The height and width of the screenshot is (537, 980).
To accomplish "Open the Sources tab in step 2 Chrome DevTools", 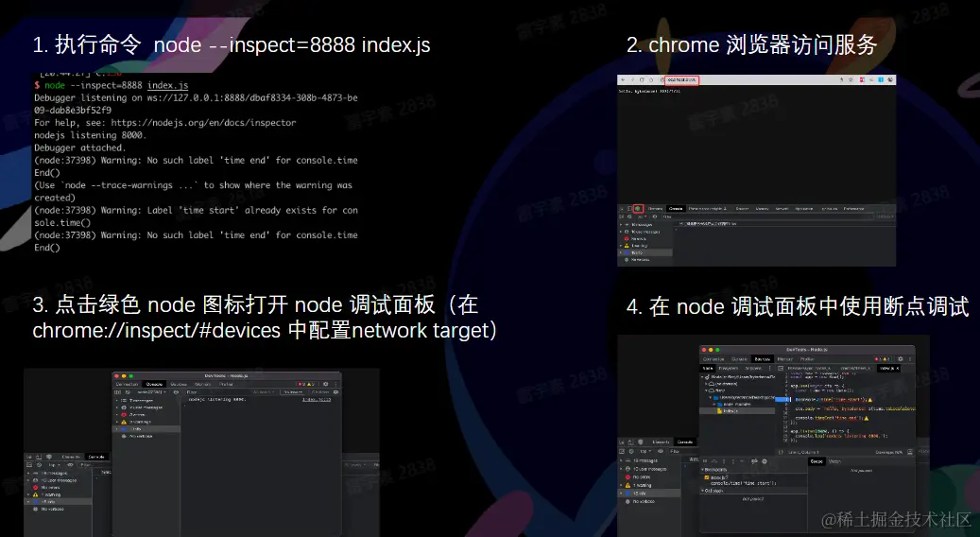I will point(742,209).
